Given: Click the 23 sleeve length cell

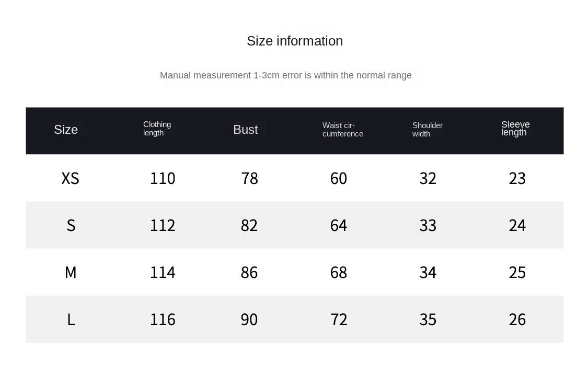Looking at the screenshot, I should (x=517, y=178).
